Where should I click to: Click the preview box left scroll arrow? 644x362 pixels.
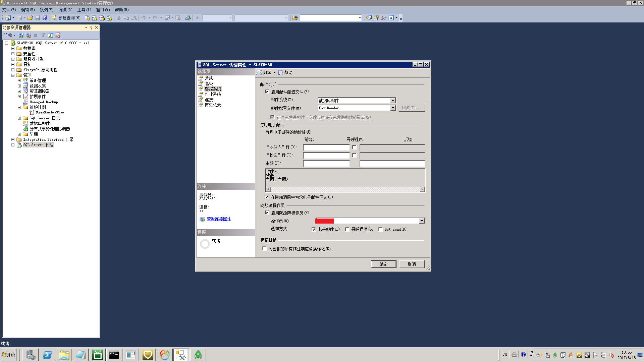268,189
